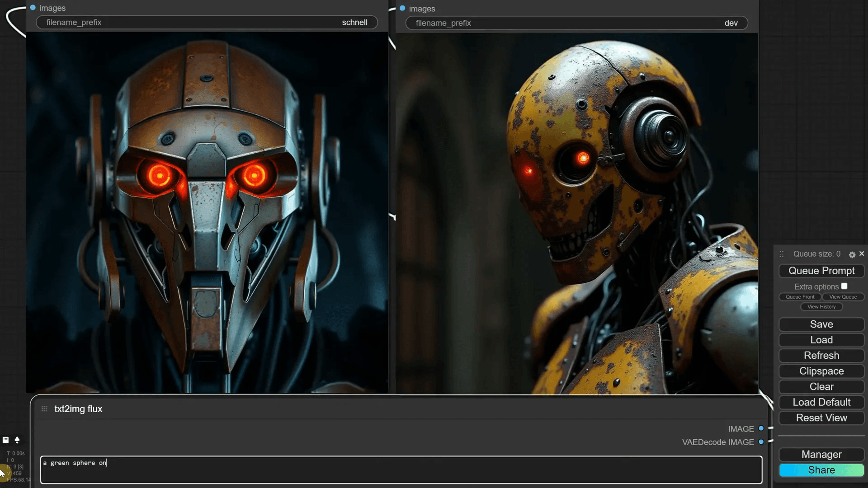868x488 pixels.
Task: Click the list icon above stats
Action: tap(6, 440)
